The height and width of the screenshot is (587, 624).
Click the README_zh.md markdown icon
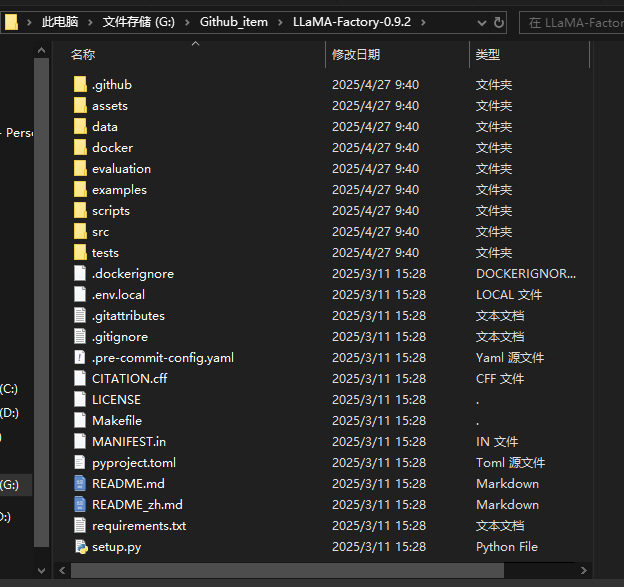(80, 505)
